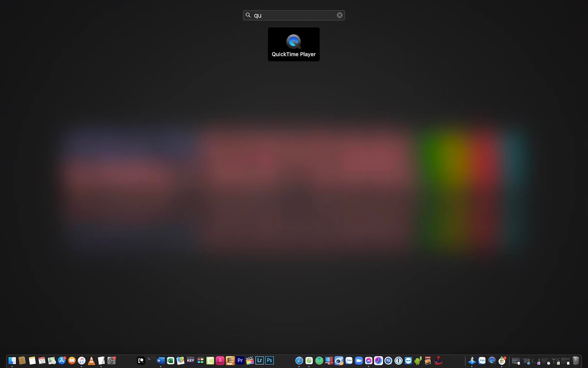The width and height of the screenshot is (588, 368).
Task: Open the Bluetooth app icon in Dock
Action: pyautogui.click(x=472, y=361)
